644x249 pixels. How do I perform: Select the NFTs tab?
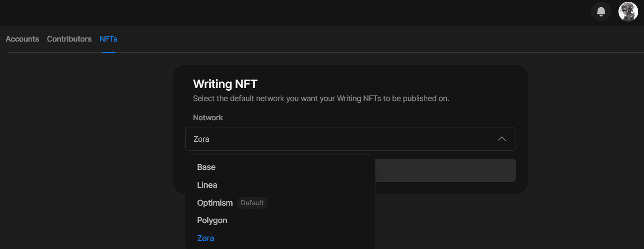pos(108,39)
